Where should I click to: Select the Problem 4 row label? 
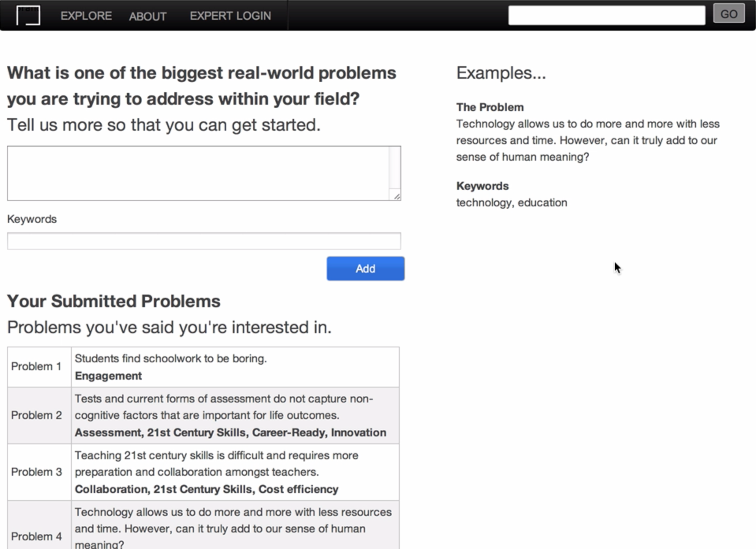[36, 536]
